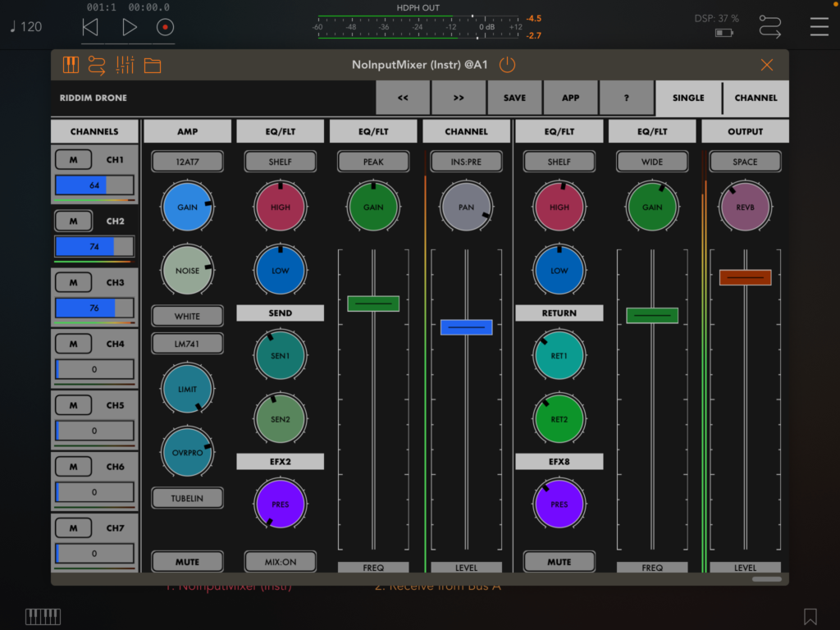840x630 pixels.
Task: Click the orange OUTPUT LEVEL fader handle
Action: pos(745,277)
